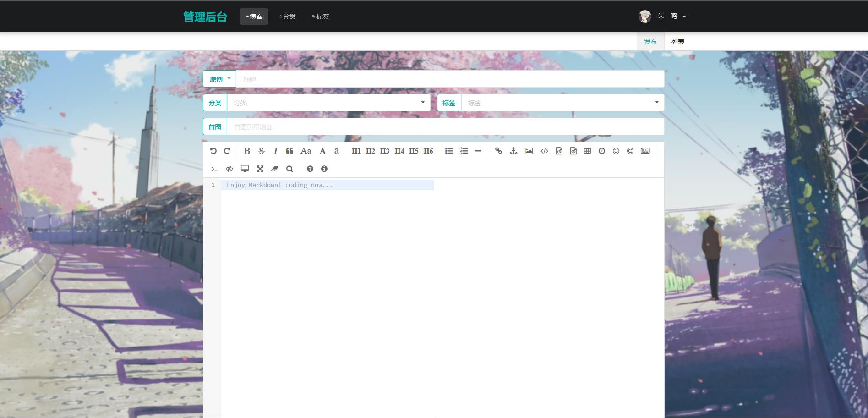Toggle fullscreen editing mode
Image resolution: width=868 pixels, height=418 pixels.
tap(260, 169)
